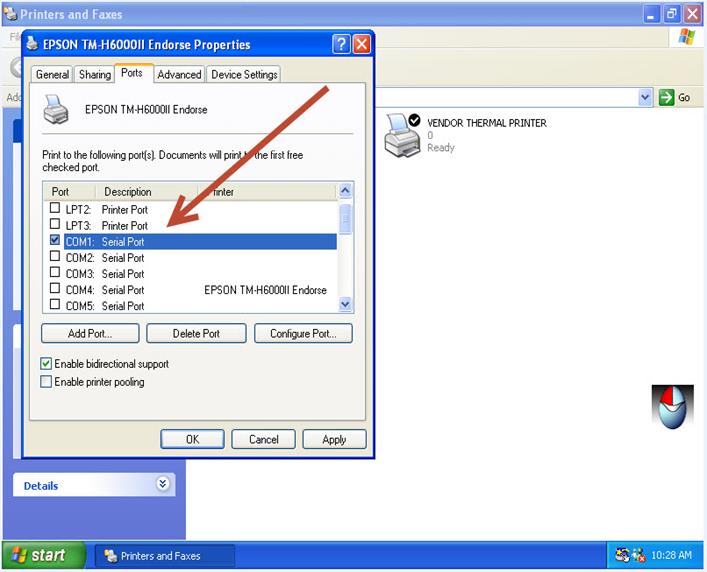Click the port list scroll down arrow
The image size is (707, 572).
click(x=345, y=304)
